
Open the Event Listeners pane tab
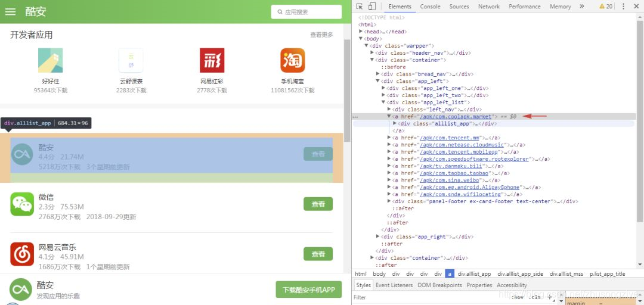coord(394,285)
